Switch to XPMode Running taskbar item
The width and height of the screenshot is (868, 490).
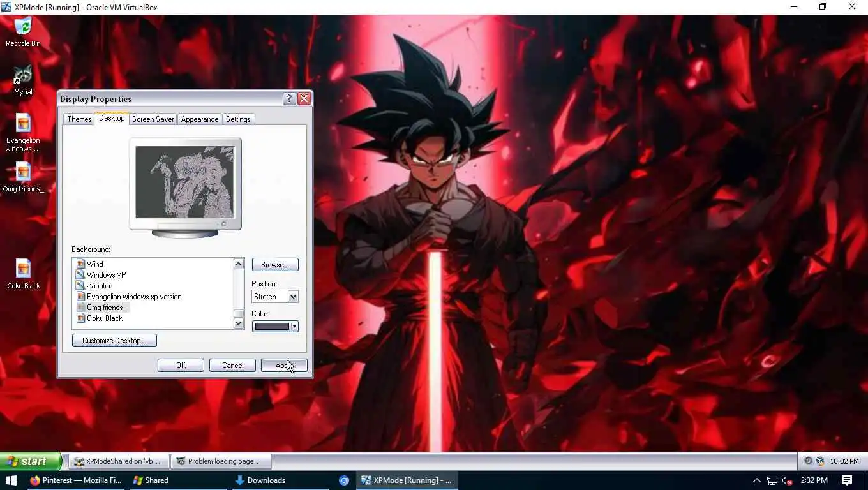coord(406,480)
